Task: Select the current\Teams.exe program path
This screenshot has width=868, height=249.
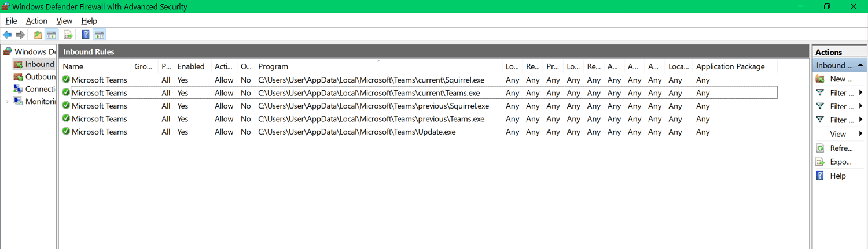Action: (x=369, y=93)
